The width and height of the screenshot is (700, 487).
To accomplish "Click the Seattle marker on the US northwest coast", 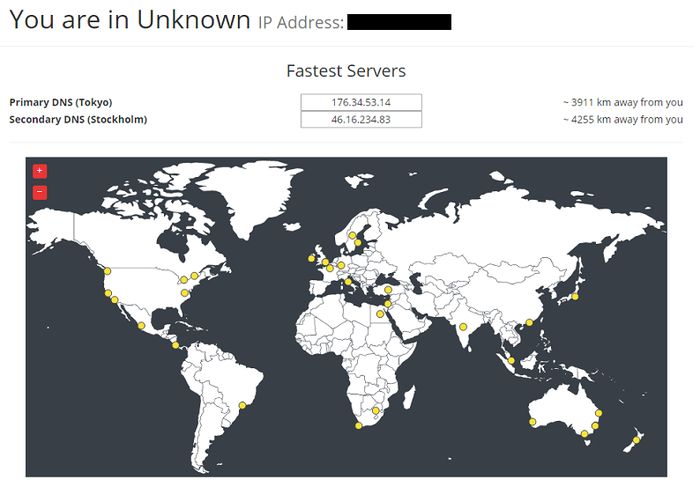I will point(107,271).
